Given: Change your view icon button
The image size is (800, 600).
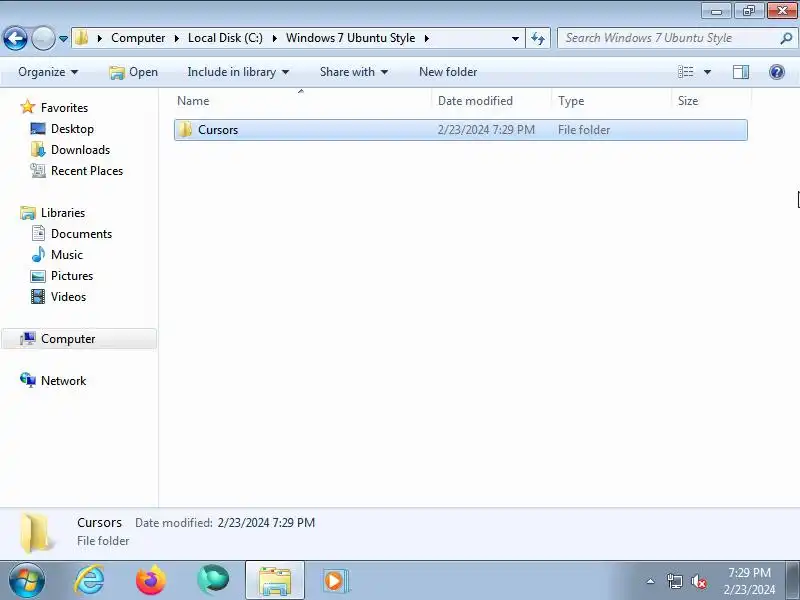Looking at the screenshot, I should tap(685, 72).
